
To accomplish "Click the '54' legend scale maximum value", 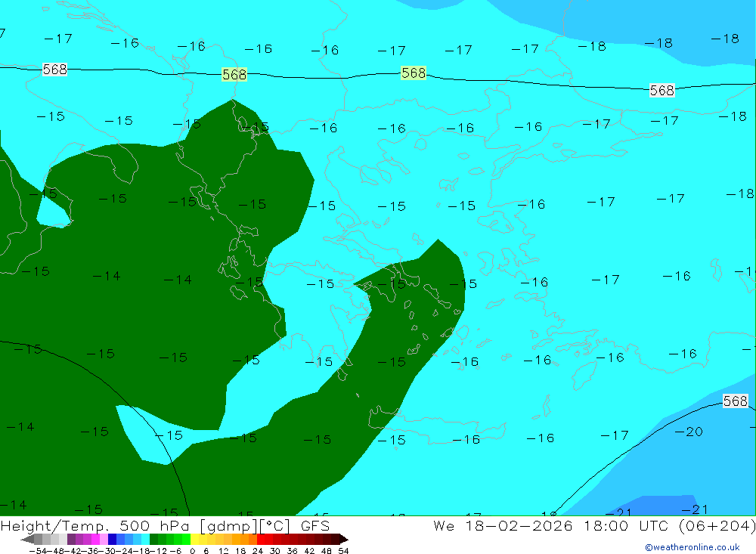I will coord(343,551).
